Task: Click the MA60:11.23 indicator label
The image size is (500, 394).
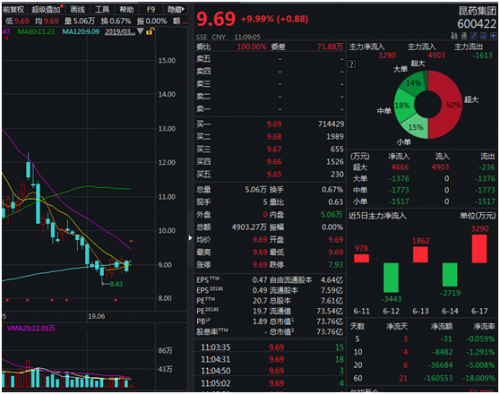Action: pyautogui.click(x=36, y=32)
